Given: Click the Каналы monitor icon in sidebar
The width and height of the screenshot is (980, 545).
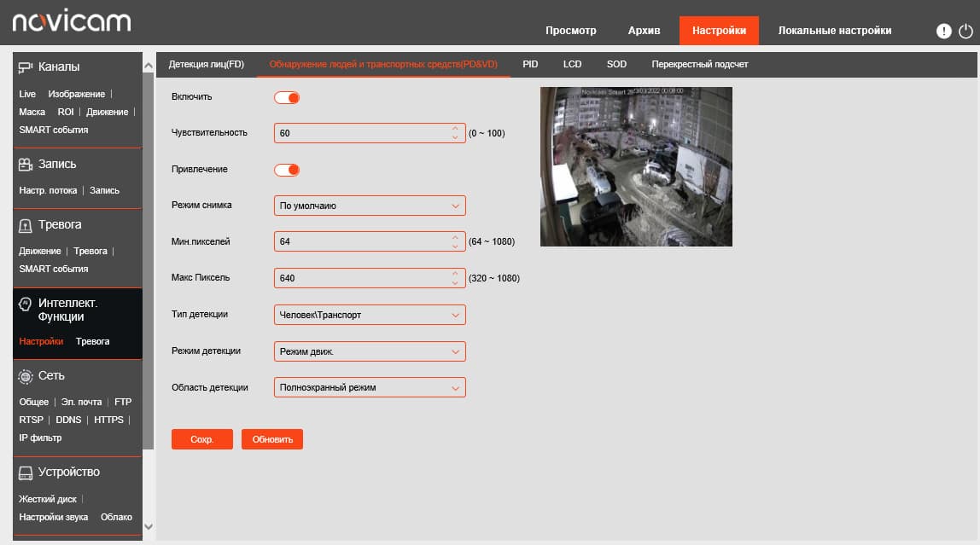Looking at the screenshot, I should pos(25,67).
